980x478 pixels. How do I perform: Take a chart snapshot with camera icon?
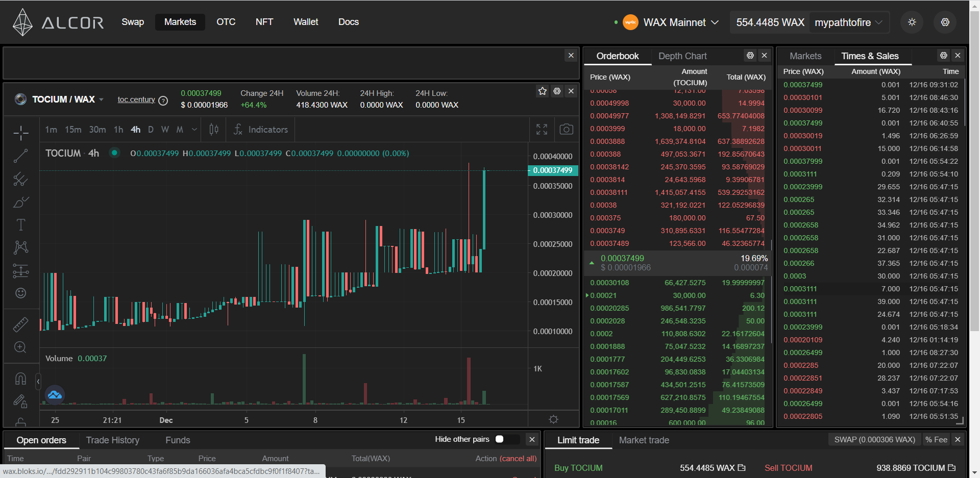click(566, 130)
